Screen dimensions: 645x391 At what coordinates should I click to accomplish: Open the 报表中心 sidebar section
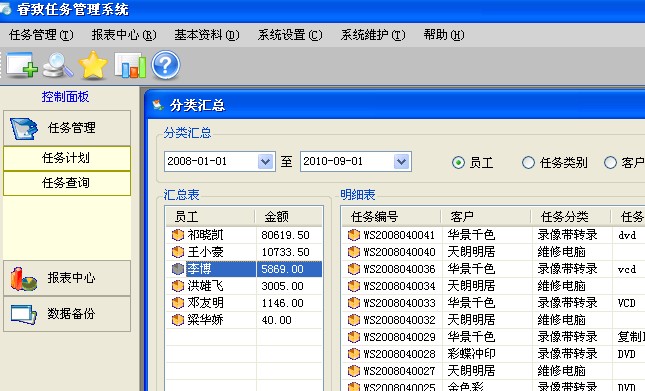tap(67, 278)
